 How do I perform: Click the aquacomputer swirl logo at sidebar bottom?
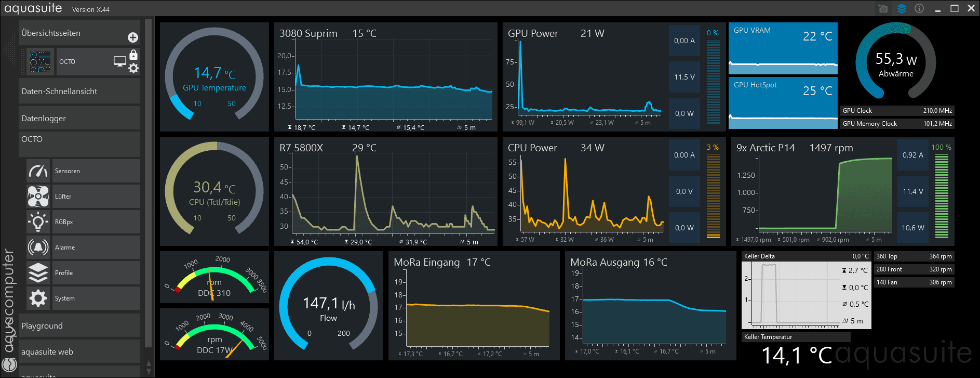click(x=9, y=364)
